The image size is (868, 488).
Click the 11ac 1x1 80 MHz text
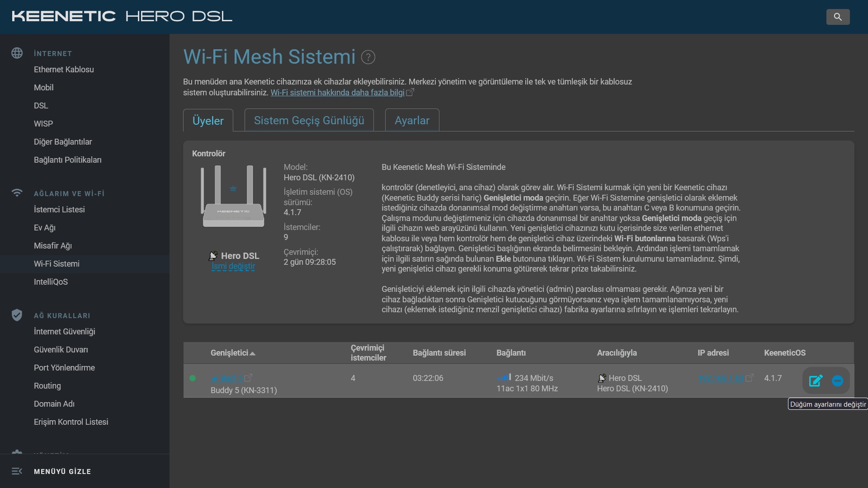pos(527,389)
